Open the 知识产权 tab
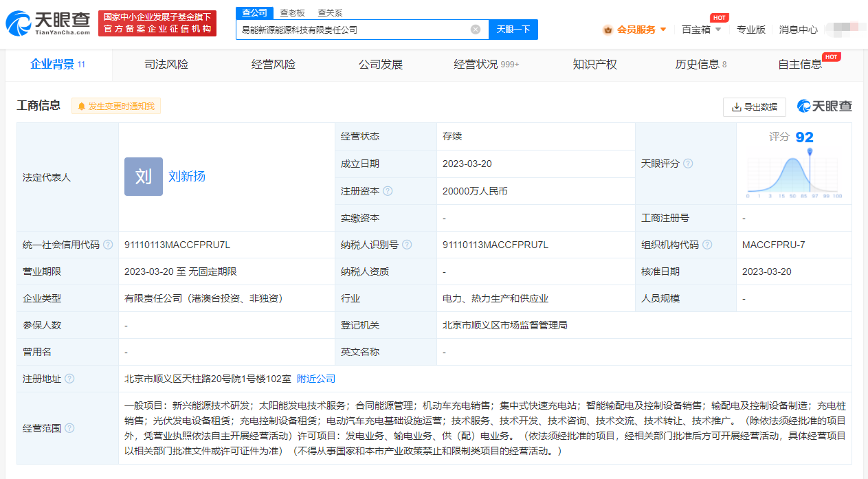The image size is (868, 479). point(594,64)
